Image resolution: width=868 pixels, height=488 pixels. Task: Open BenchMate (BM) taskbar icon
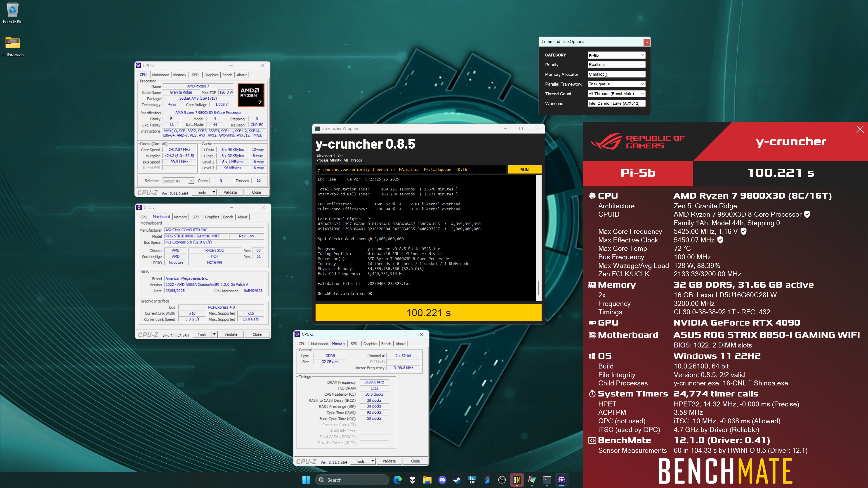pos(517,480)
